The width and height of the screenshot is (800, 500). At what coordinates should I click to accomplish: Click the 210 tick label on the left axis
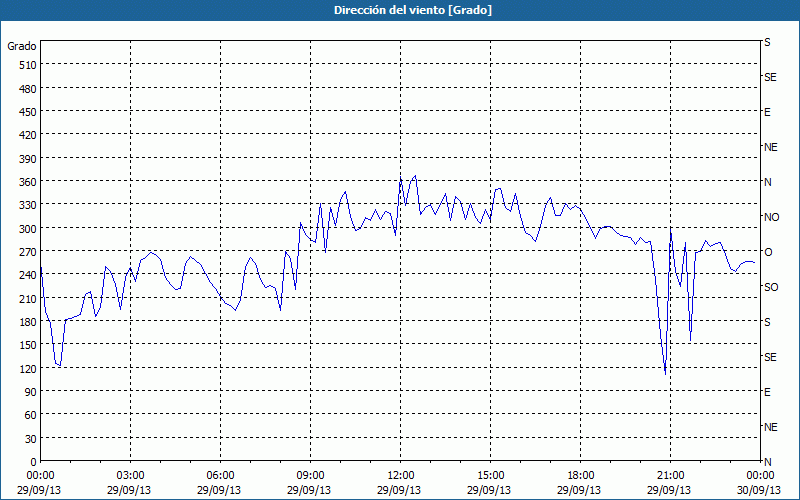(x=28, y=299)
